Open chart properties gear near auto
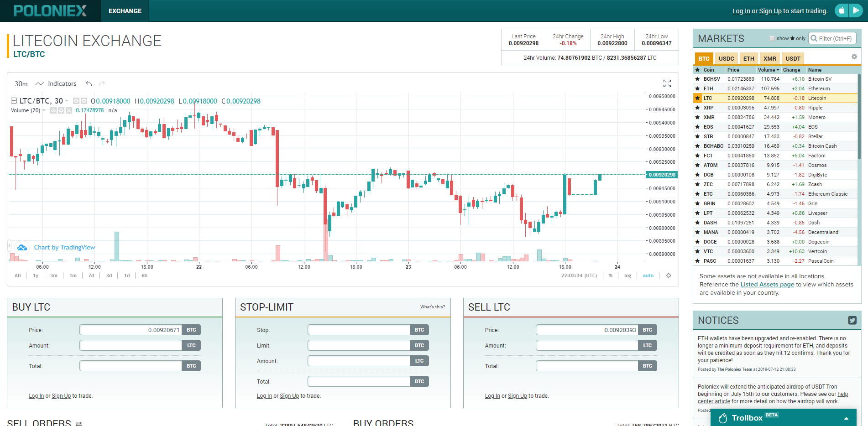 pos(669,275)
